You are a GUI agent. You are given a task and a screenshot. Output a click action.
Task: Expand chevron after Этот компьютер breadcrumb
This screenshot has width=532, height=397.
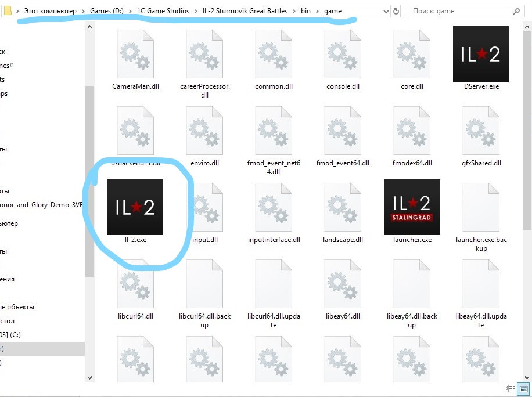pos(84,11)
